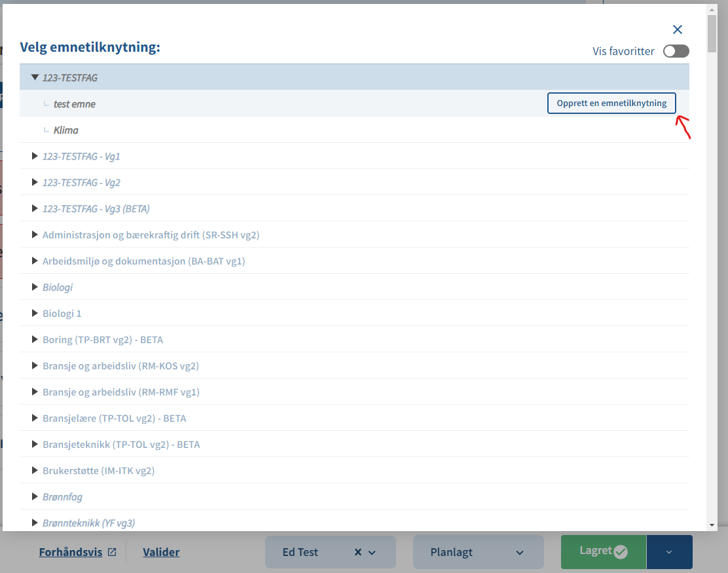The width and height of the screenshot is (728, 573).
Task: Expand the Biologi subject triangle
Action: click(x=35, y=287)
